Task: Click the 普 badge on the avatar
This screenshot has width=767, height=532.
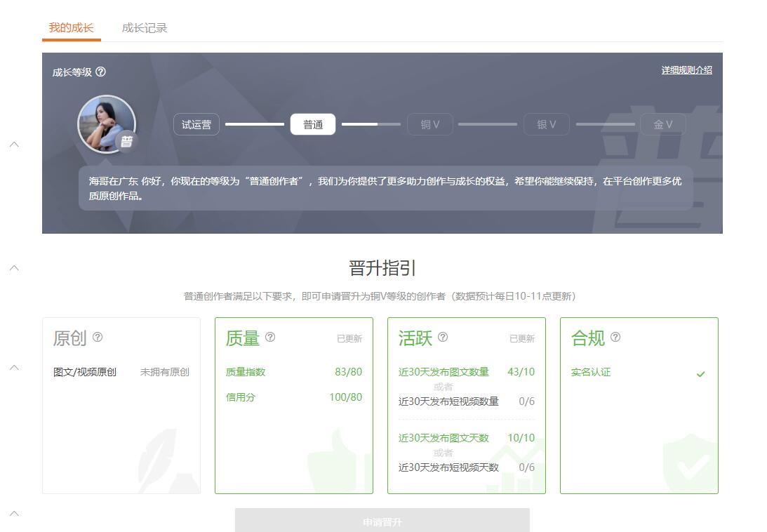Action: click(128, 141)
